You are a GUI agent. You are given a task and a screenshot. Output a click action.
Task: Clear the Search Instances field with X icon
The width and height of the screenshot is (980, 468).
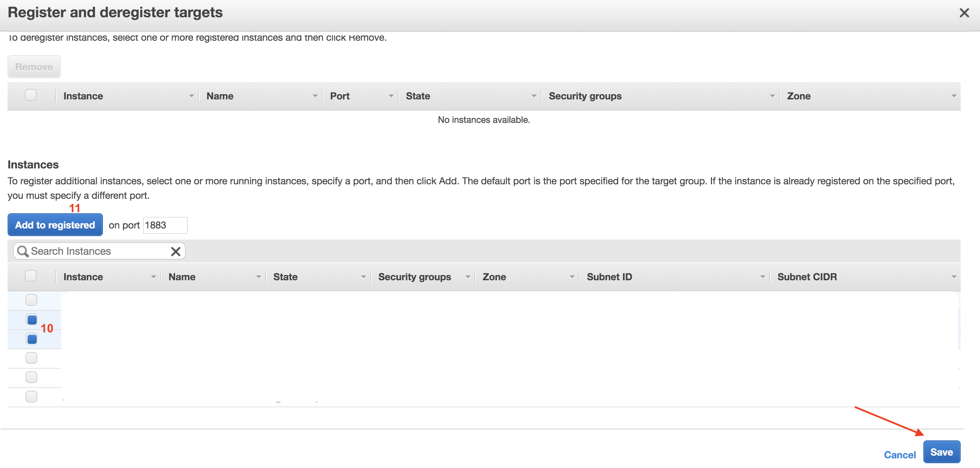pyautogui.click(x=175, y=251)
